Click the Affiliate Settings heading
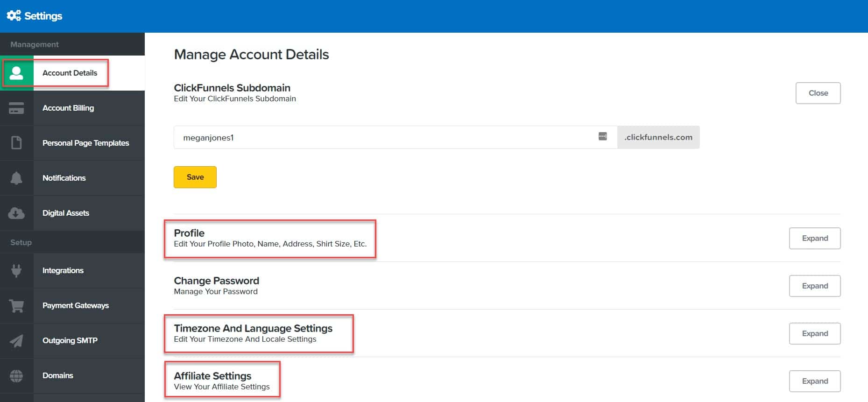The height and width of the screenshot is (402, 868). [212, 376]
